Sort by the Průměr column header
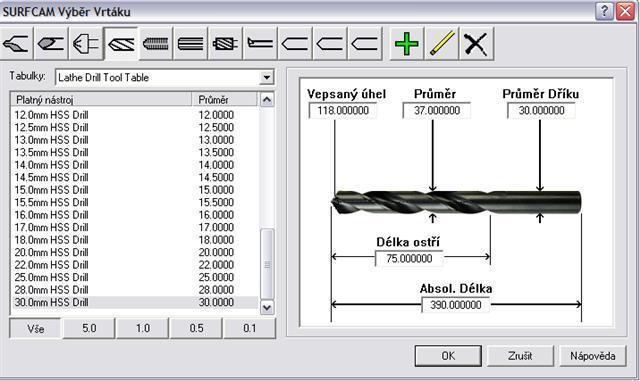Image resolution: width=640 pixels, height=381 pixels. pos(224,99)
